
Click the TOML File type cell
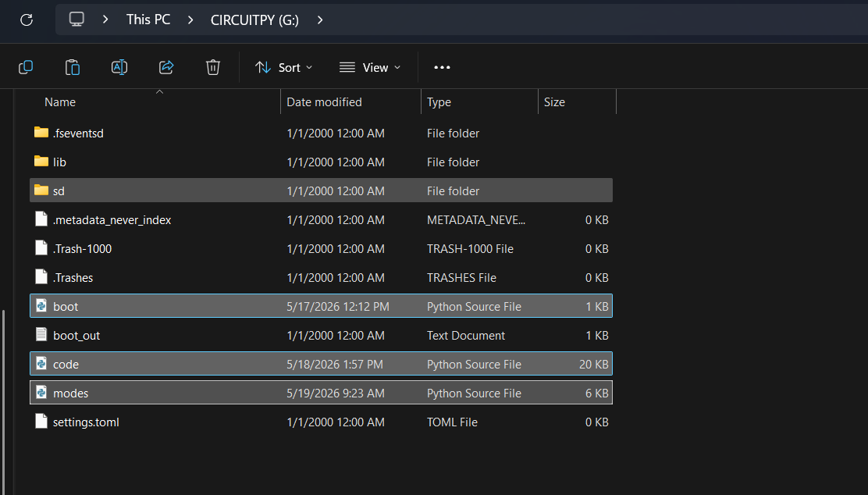click(452, 422)
